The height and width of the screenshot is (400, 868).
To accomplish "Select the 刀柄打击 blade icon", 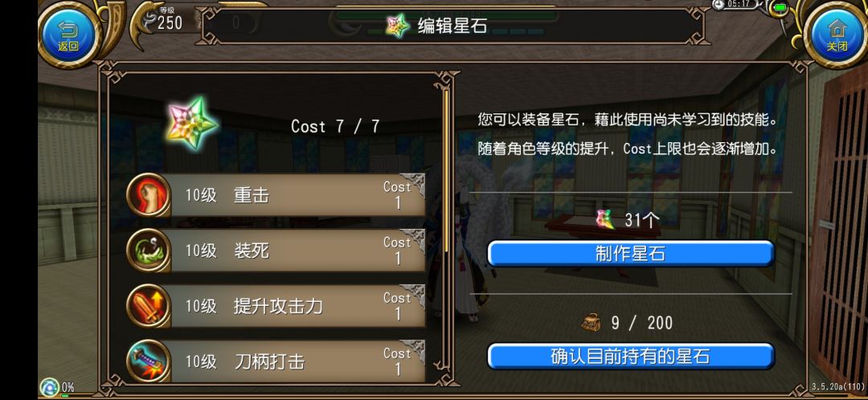I will click(149, 361).
